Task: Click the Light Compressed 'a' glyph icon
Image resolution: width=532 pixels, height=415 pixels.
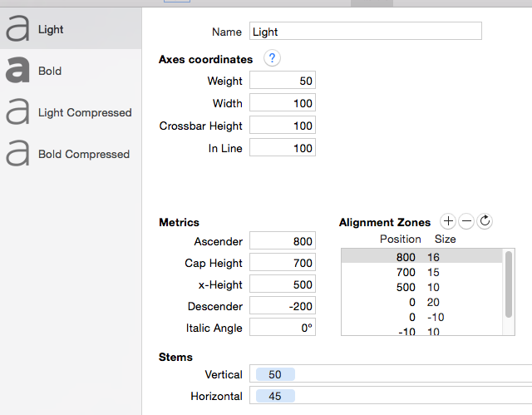Action: (x=17, y=111)
